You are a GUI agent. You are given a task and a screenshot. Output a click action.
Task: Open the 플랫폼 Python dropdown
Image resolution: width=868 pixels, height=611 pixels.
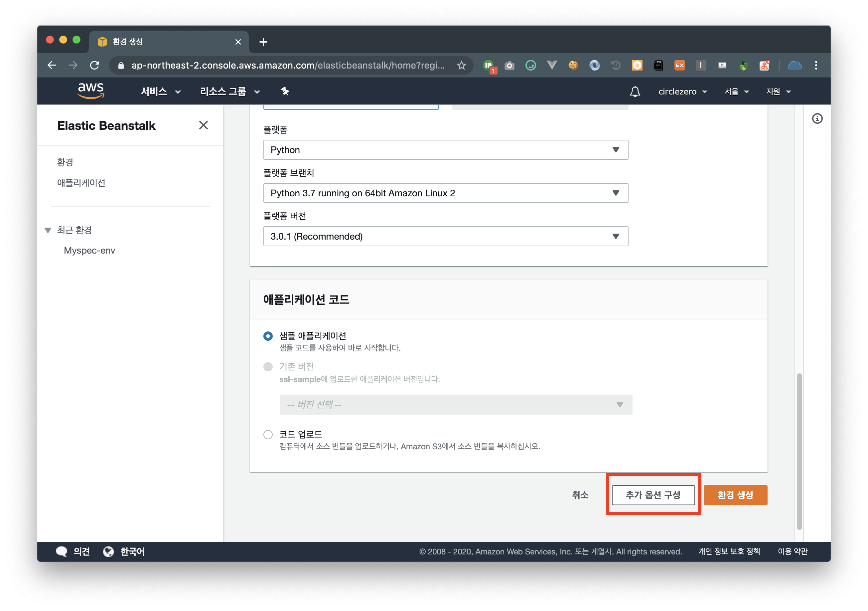pos(445,150)
